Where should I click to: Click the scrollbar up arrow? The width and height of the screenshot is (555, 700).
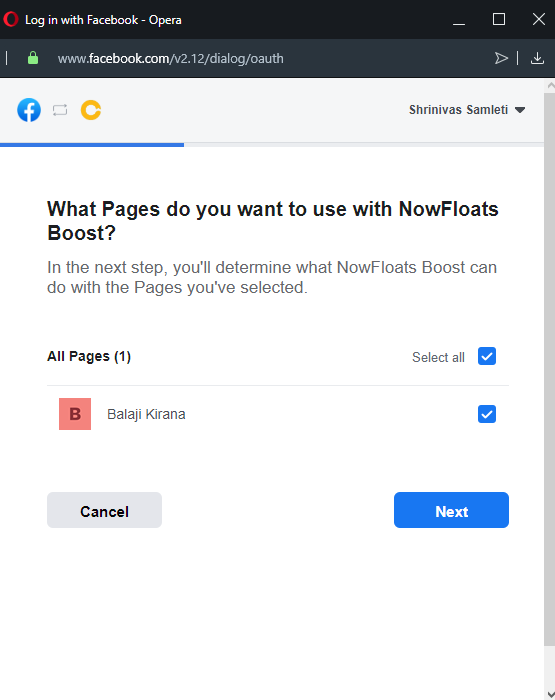click(x=550, y=85)
